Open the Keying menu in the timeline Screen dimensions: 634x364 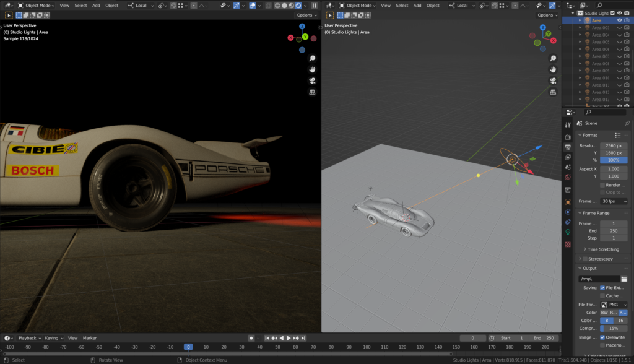pyautogui.click(x=52, y=338)
